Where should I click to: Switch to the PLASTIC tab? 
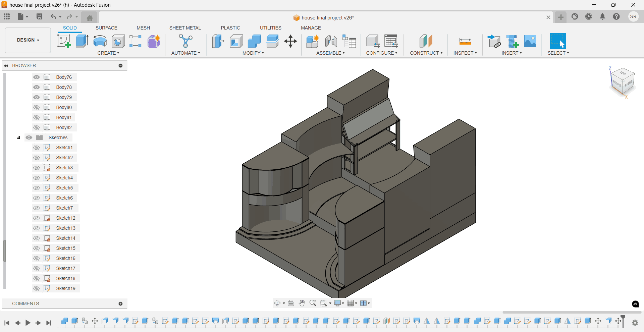point(230,28)
